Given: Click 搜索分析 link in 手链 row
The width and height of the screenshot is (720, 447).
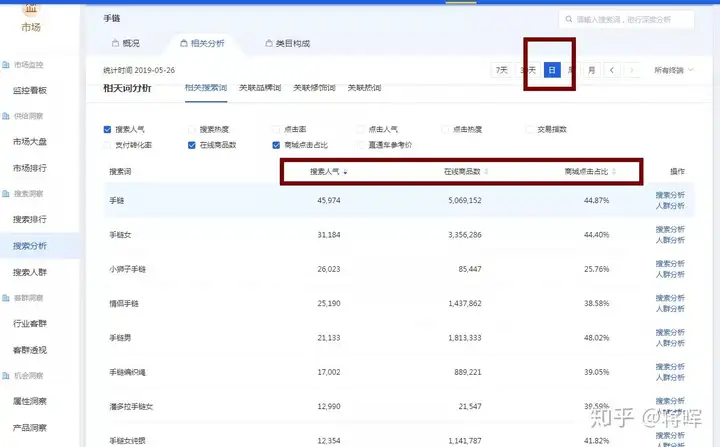Looking at the screenshot, I should (x=670, y=195).
